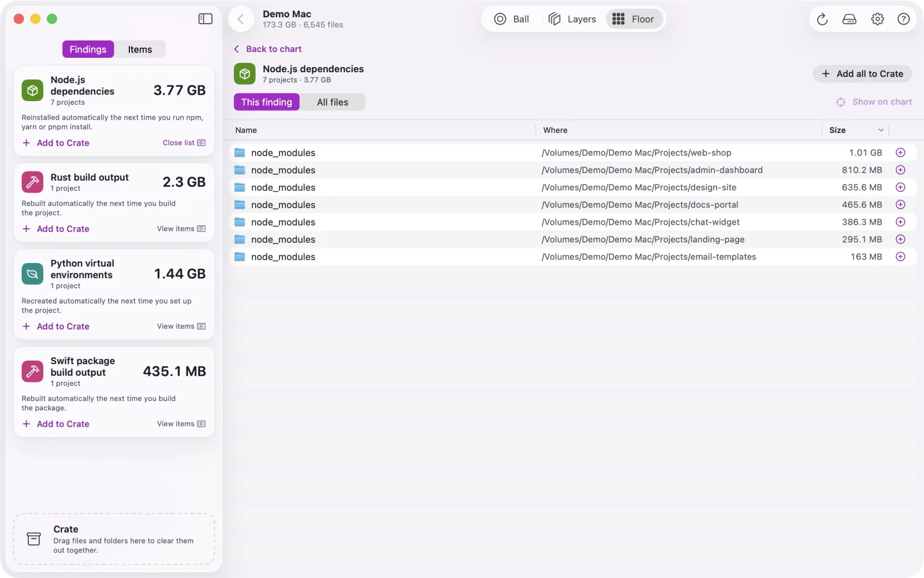This screenshot has width=924, height=578.
Task: Click Show on chart
Action: (x=874, y=102)
